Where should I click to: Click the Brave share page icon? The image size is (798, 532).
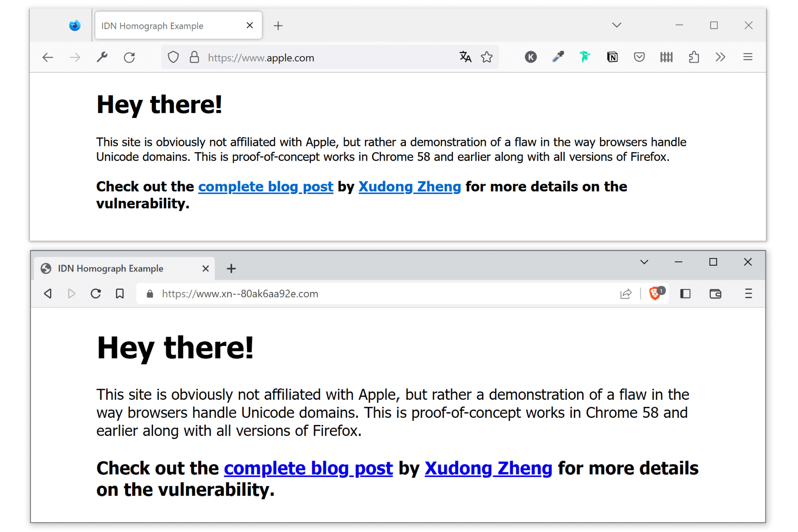(625, 294)
